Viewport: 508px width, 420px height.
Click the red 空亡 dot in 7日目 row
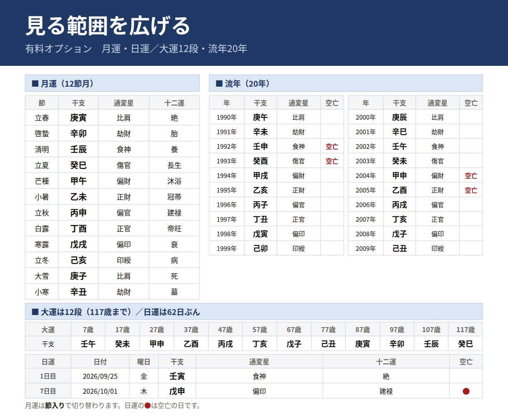coord(466,391)
